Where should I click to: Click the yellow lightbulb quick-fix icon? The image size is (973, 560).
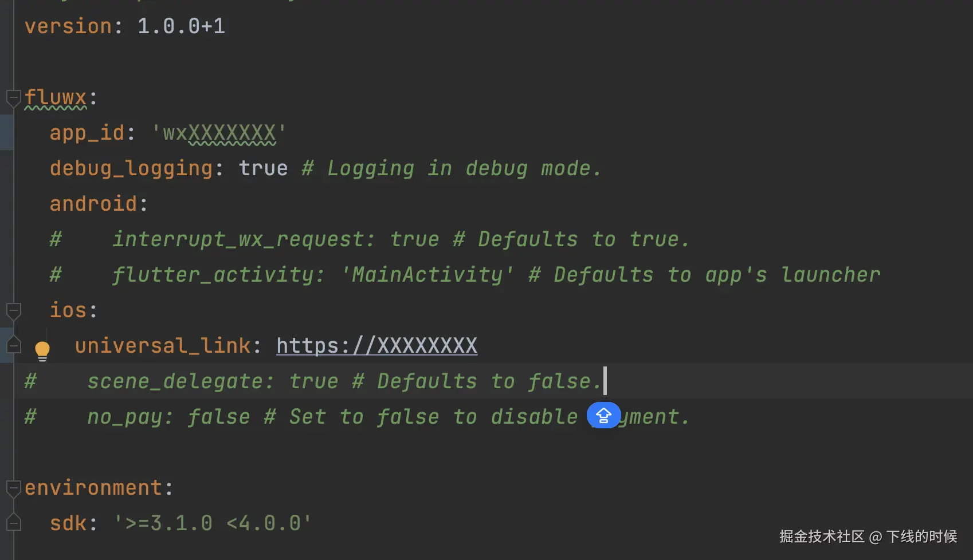(x=42, y=350)
